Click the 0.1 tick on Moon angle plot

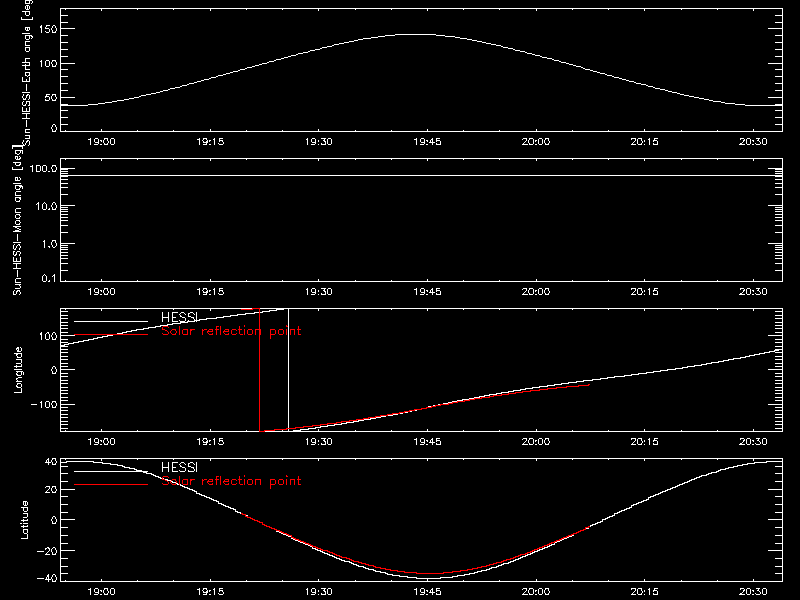click(49, 278)
